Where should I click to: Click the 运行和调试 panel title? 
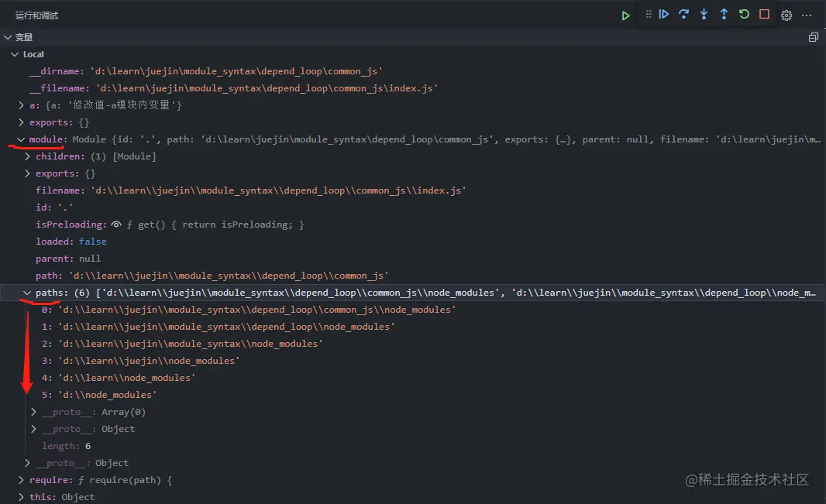(37, 15)
